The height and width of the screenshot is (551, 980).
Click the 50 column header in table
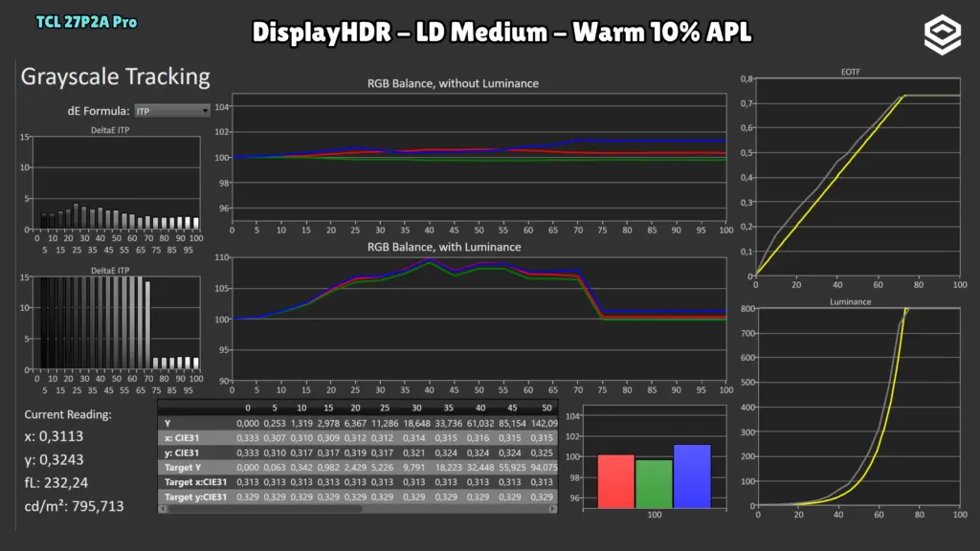click(546, 408)
